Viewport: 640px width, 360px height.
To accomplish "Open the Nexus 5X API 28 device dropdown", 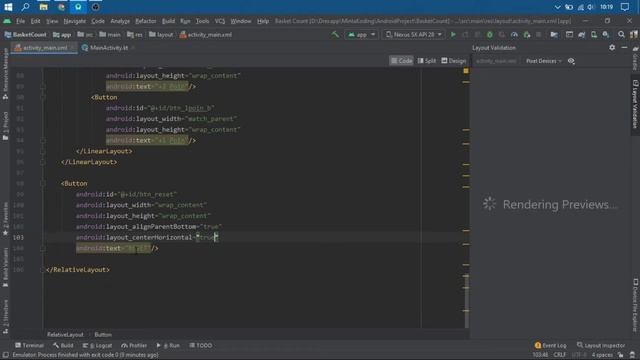I will click(413, 35).
